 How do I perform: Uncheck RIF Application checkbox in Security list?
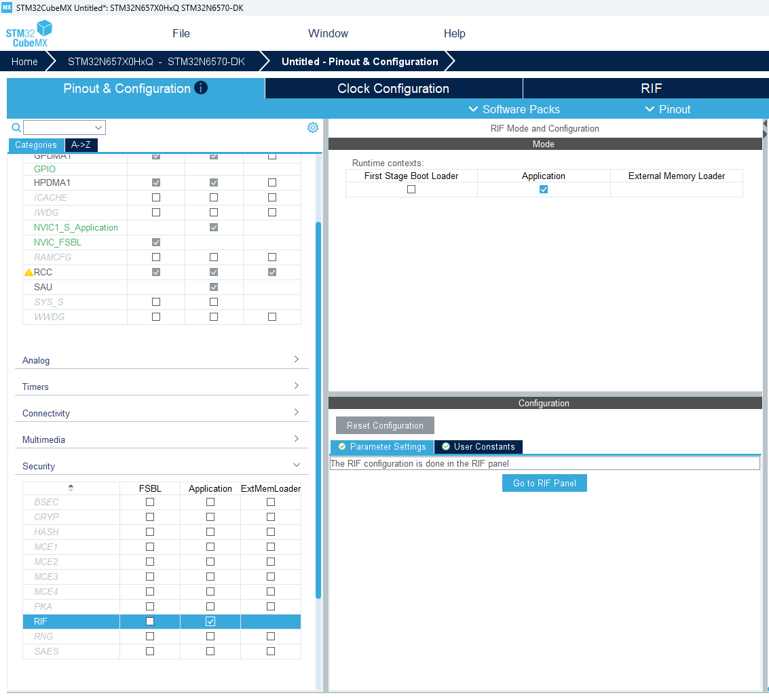click(x=210, y=621)
